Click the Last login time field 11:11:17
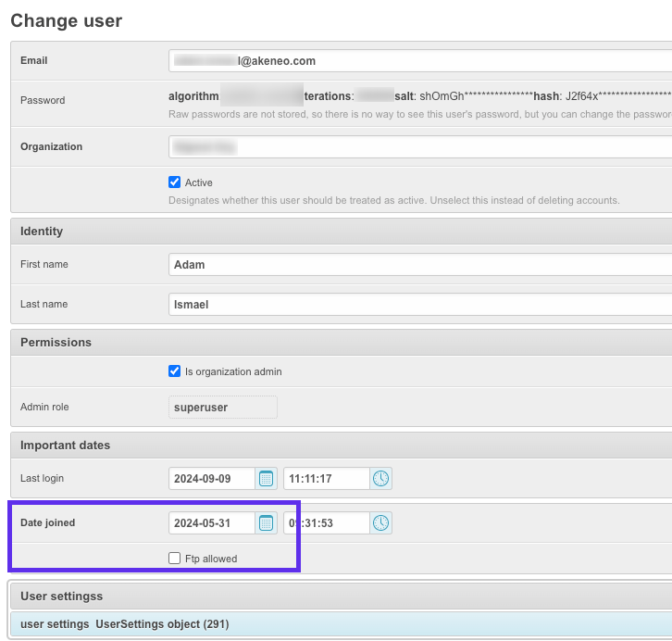Image resolution: width=672 pixels, height=641 pixels. (327, 479)
